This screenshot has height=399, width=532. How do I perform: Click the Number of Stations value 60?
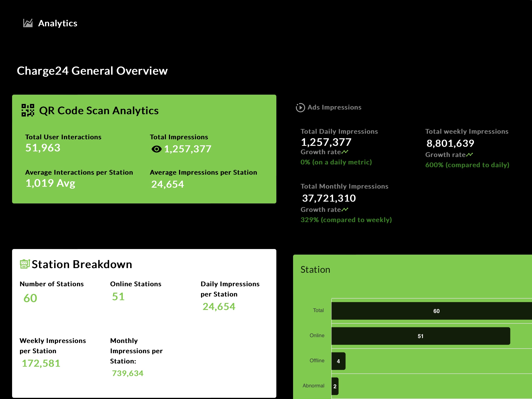click(30, 298)
